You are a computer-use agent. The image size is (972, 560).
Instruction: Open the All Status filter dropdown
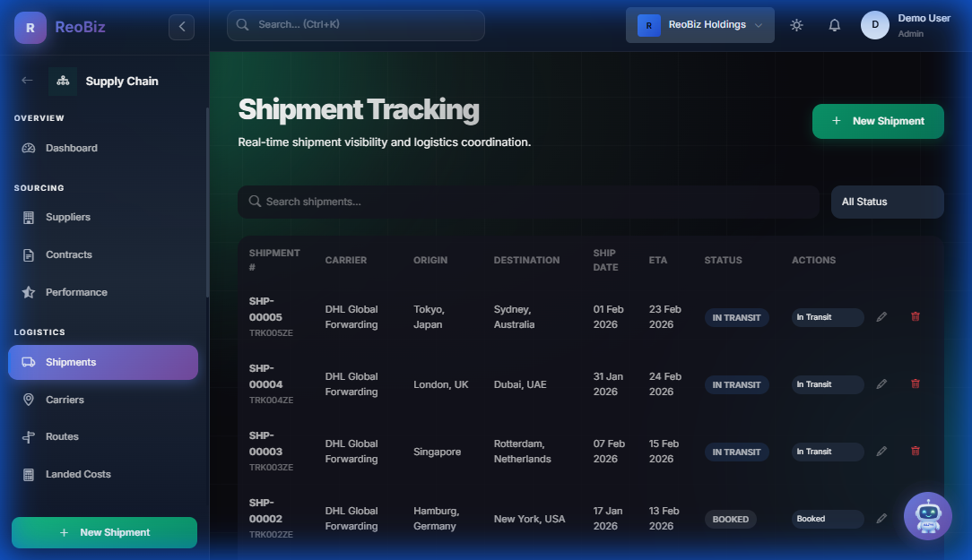click(x=887, y=202)
